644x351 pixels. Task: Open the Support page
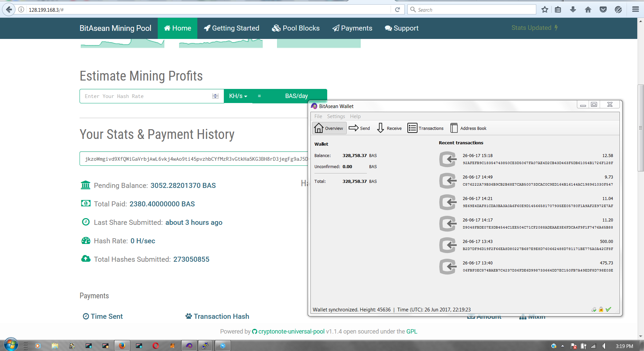(x=402, y=28)
